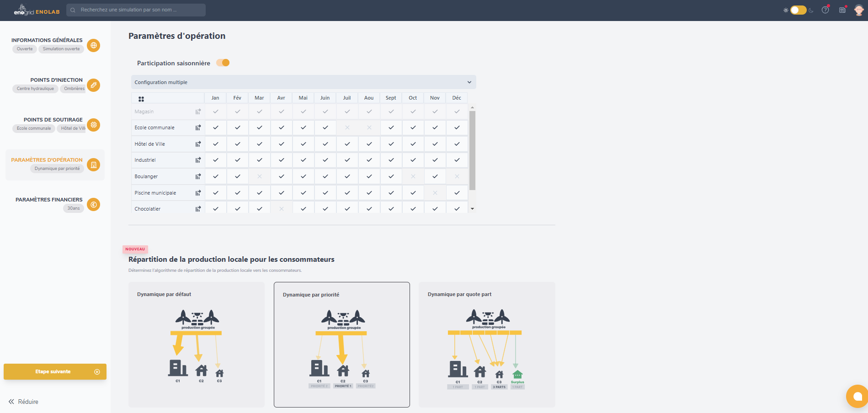The height and width of the screenshot is (413, 868).
Task: Click the Points d'injection plug icon
Action: (x=93, y=85)
